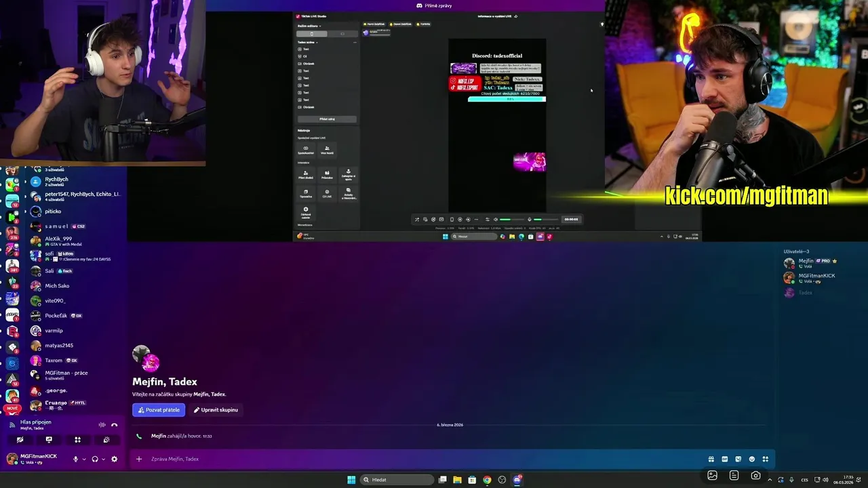Switch to portrait mode in TikTok Studio

click(312, 34)
